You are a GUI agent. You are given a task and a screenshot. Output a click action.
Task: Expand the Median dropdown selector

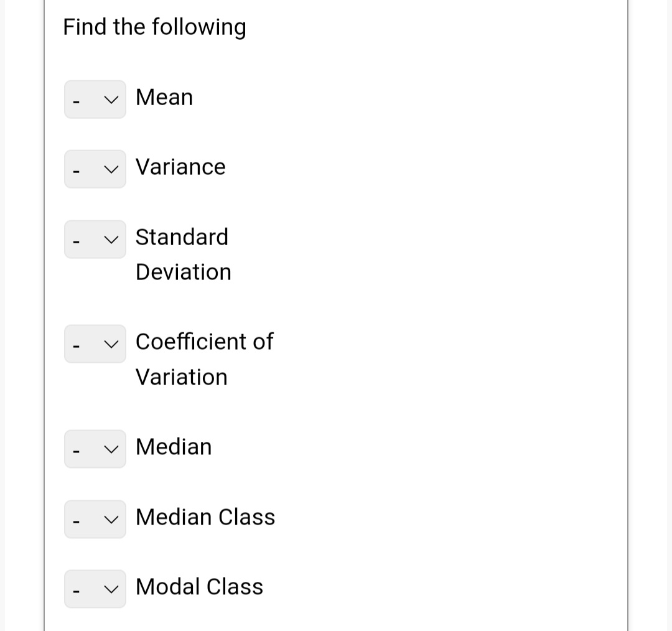95,449
